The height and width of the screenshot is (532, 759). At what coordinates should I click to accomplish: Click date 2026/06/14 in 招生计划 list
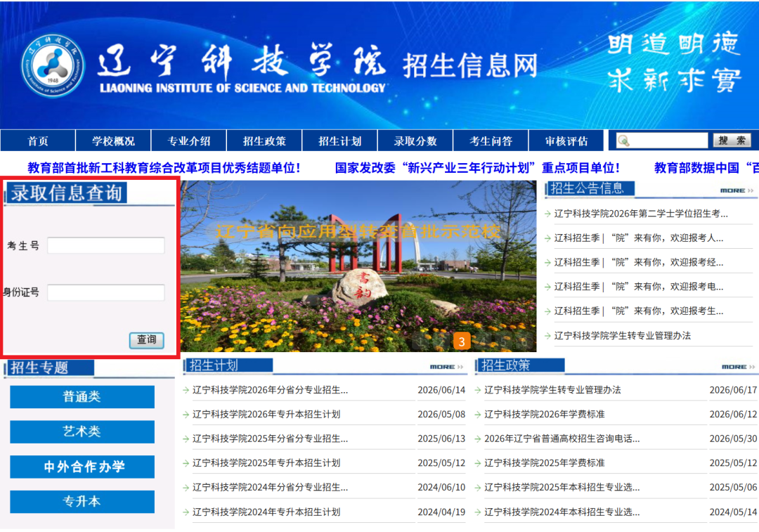[441, 389]
